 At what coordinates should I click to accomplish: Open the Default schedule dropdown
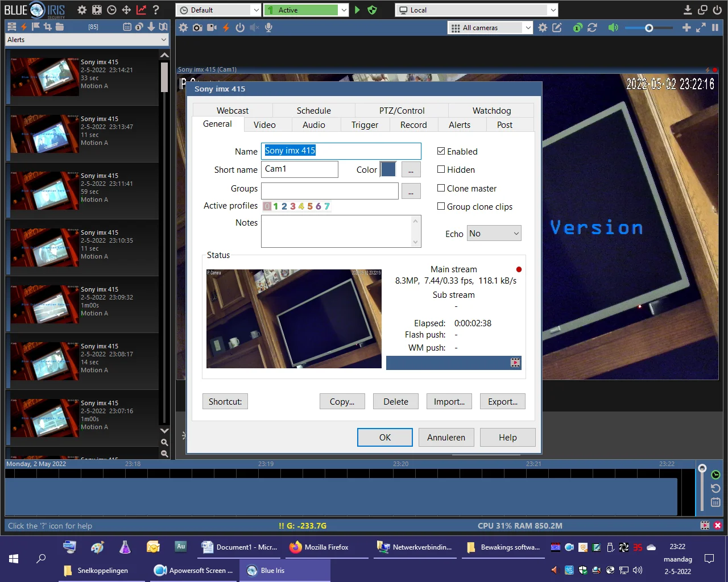point(218,10)
